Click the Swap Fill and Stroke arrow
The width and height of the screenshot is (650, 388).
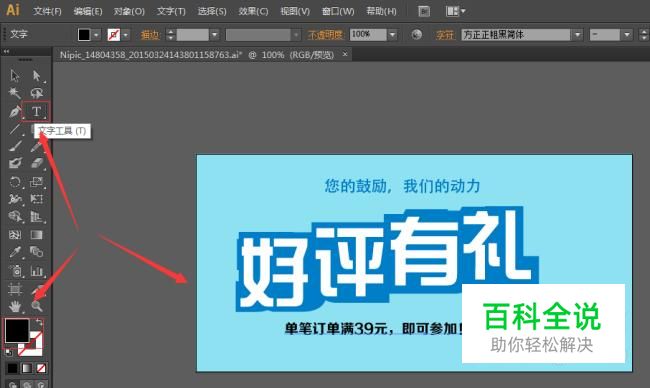coord(39,322)
